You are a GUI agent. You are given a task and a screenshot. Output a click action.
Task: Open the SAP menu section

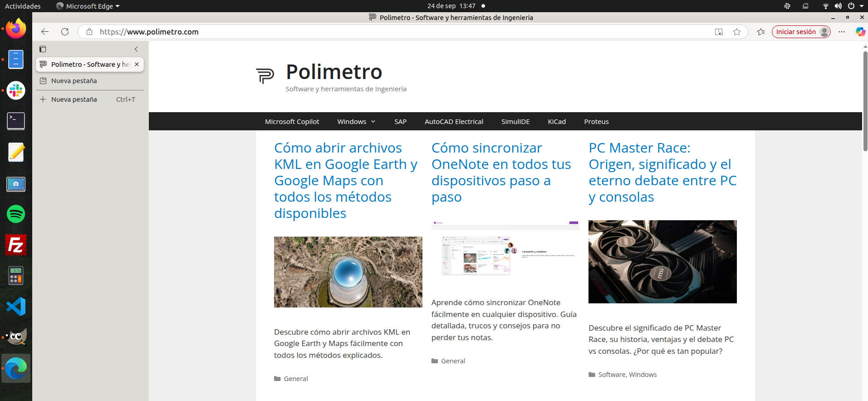(x=400, y=122)
